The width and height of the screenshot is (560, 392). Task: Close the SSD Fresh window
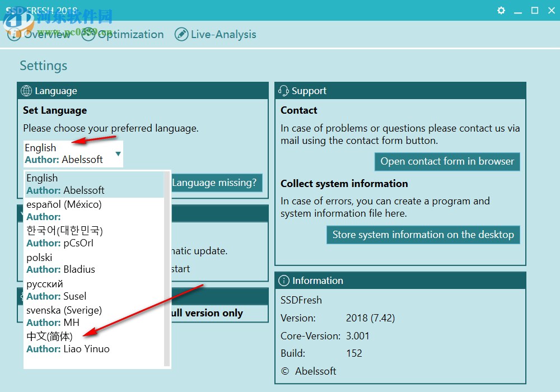pyautogui.click(x=552, y=10)
